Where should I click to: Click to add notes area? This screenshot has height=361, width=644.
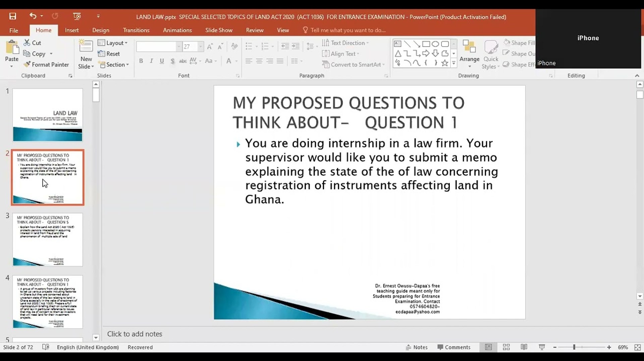[135, 334]
